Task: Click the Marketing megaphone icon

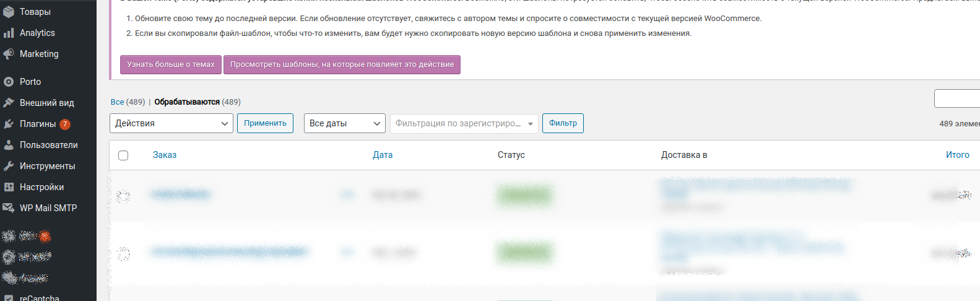Action: click(9, 54)
